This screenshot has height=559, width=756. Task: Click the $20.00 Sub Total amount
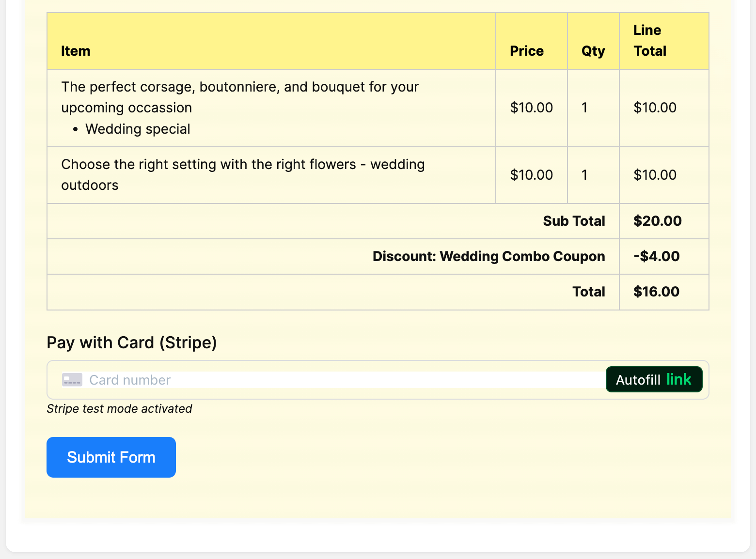pos(657,221)
